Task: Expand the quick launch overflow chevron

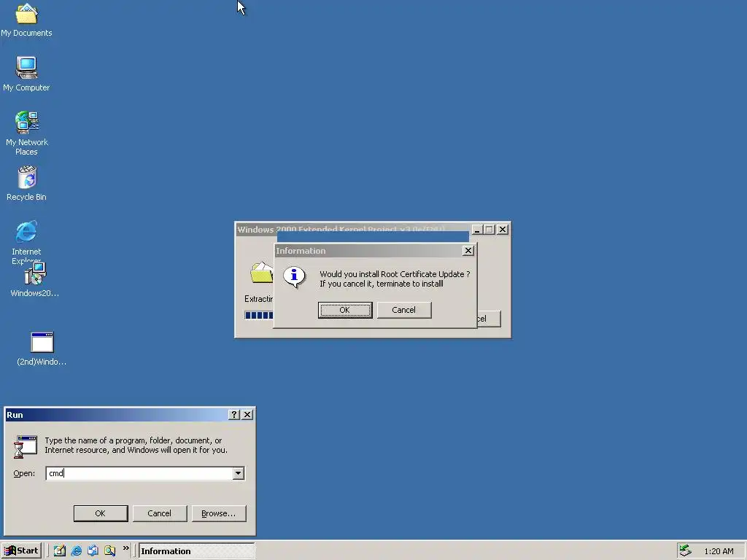Action: 125,548
